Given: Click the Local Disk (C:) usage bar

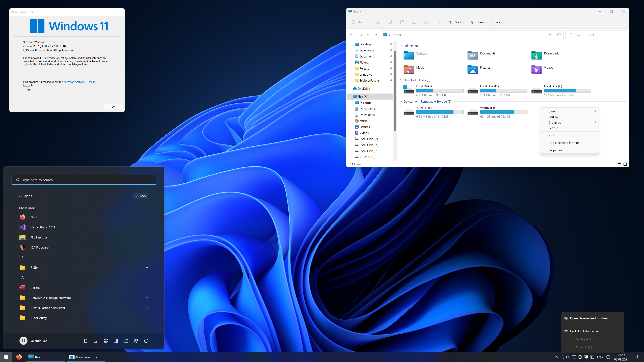Looking at the screenshot, I should pos(440,91).
